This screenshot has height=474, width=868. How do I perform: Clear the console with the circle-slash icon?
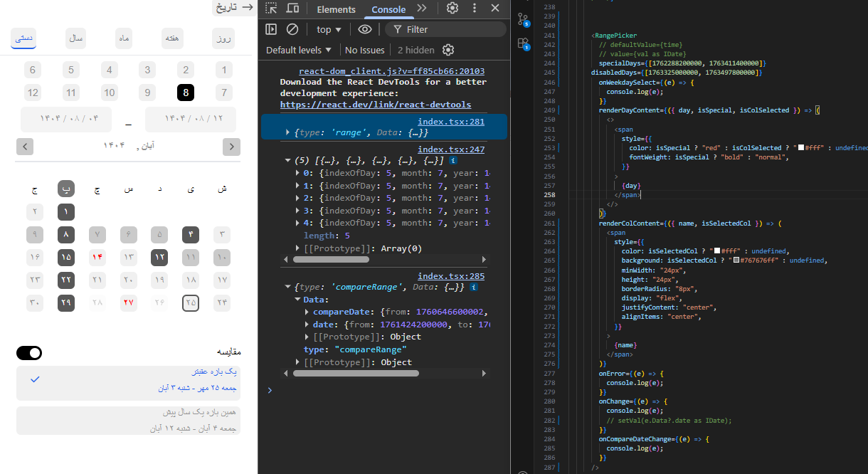pos(292,29)
